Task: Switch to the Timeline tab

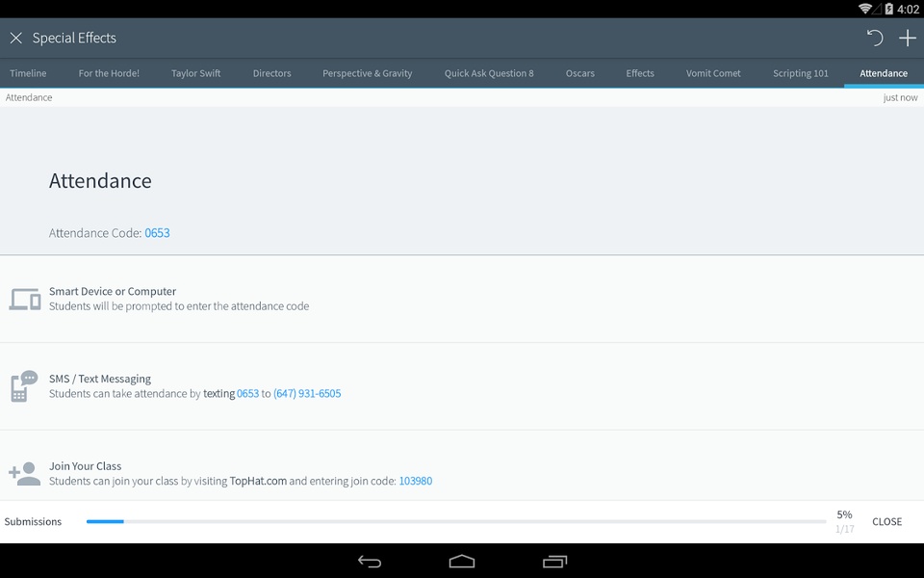Action: pos(28,73)
